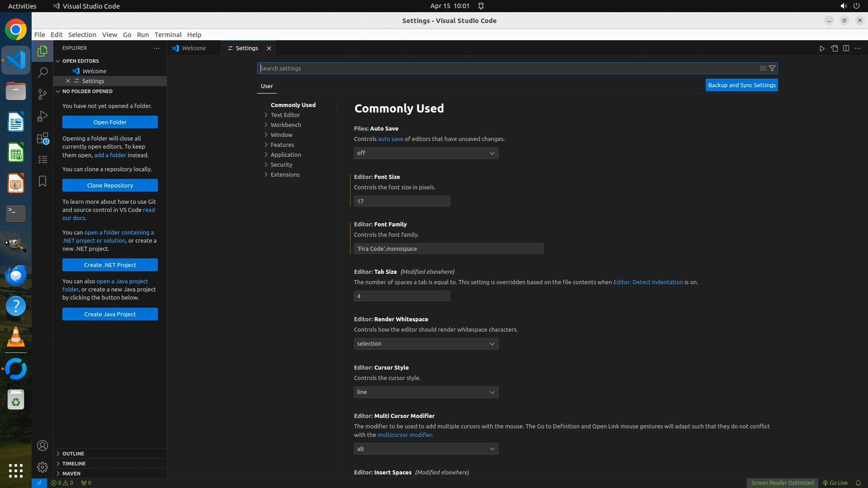Open the Accounts icon in activity bar

42,446
